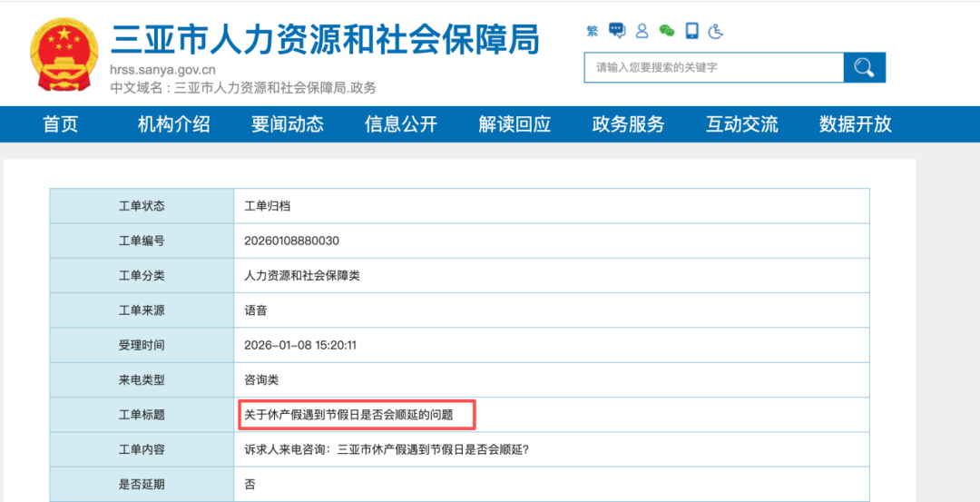Image resolution: width=980 pixels, height=502 pixels.
Task: Click the mobile phone version icon
Action: [691, 31]
